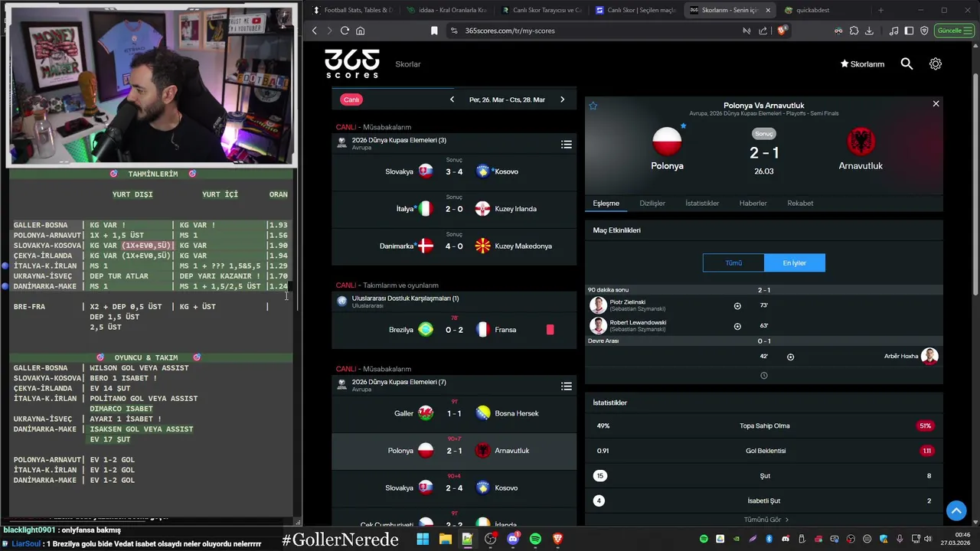Open Galler 1 - 1 Bosna Hersek match

click(x=454, y=413)
